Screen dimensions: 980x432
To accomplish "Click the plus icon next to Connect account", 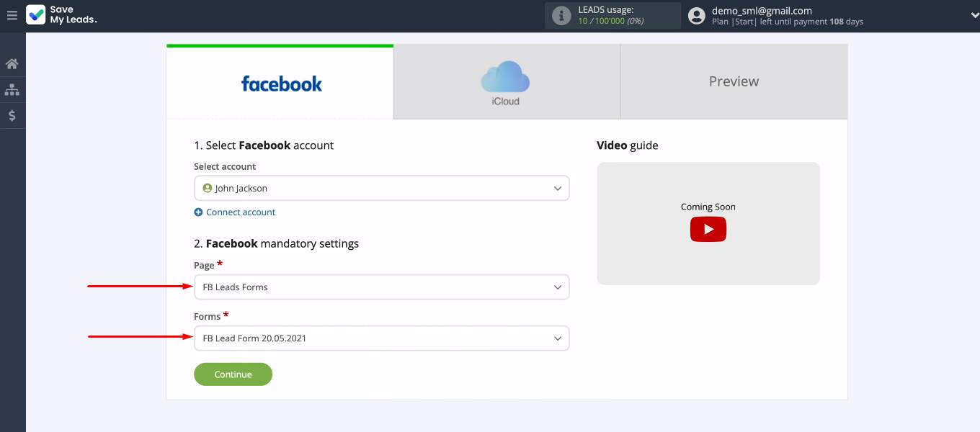I will pyautogui.click(x=198, y=212).
